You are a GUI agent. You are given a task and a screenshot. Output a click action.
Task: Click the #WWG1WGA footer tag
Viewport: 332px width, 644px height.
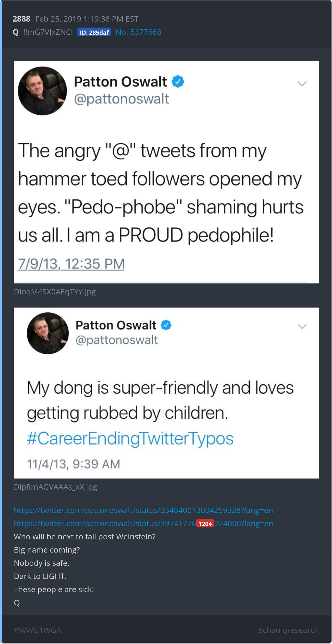pos(38,630)
